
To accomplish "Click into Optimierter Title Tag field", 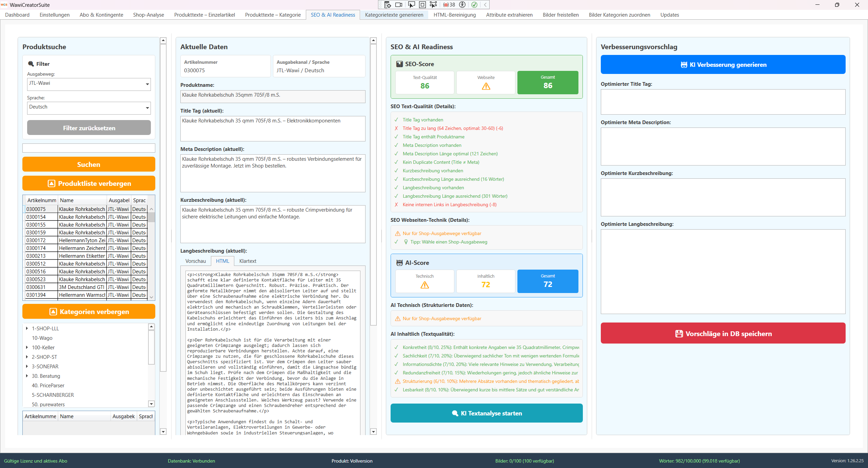I will tap(723, 102).
